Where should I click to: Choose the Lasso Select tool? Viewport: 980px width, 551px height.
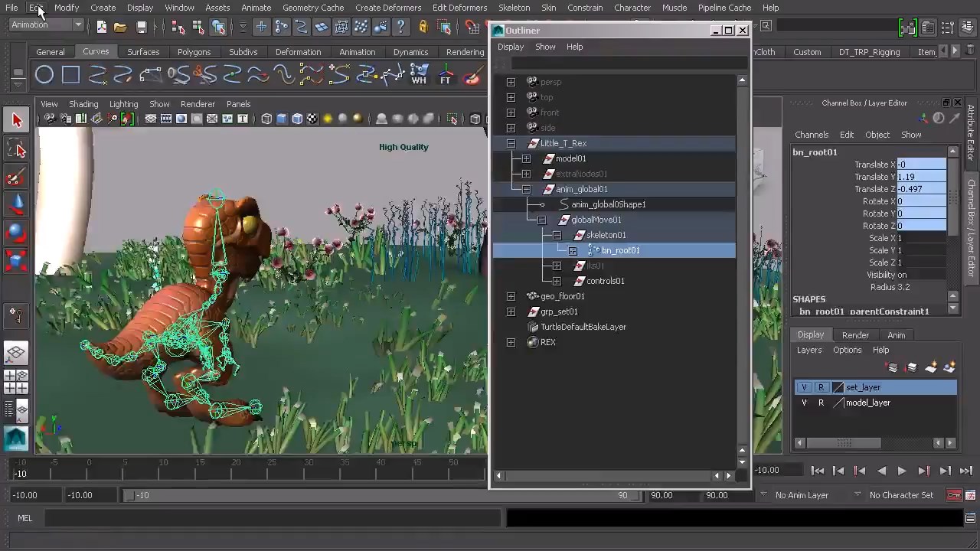tap(17, 149)
